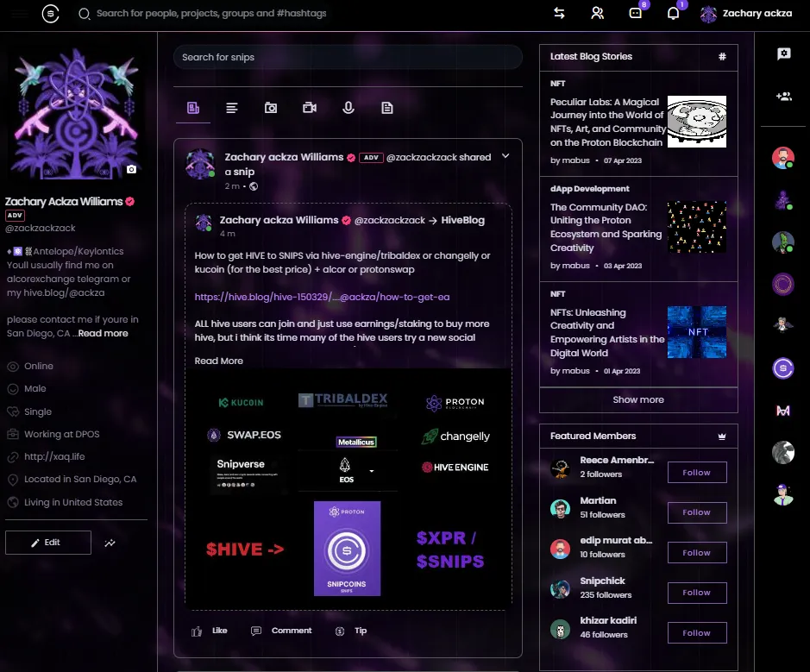Select the text posts filter tab
This screenshot has height=672, width=810.
point(232,108)
